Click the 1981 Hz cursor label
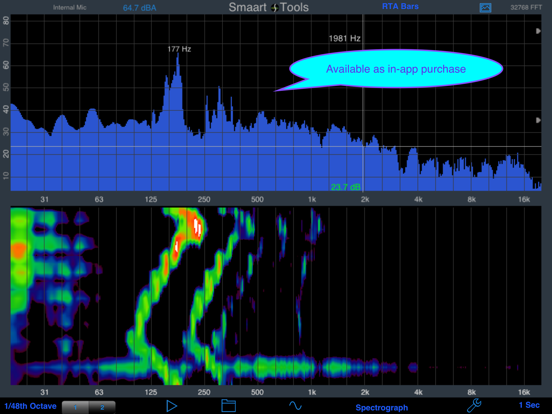 click(345, 38)
